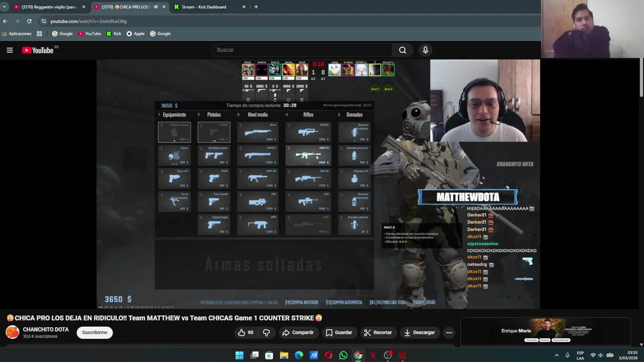Switch to Google Chrome in the taskbar

(358, 355)
